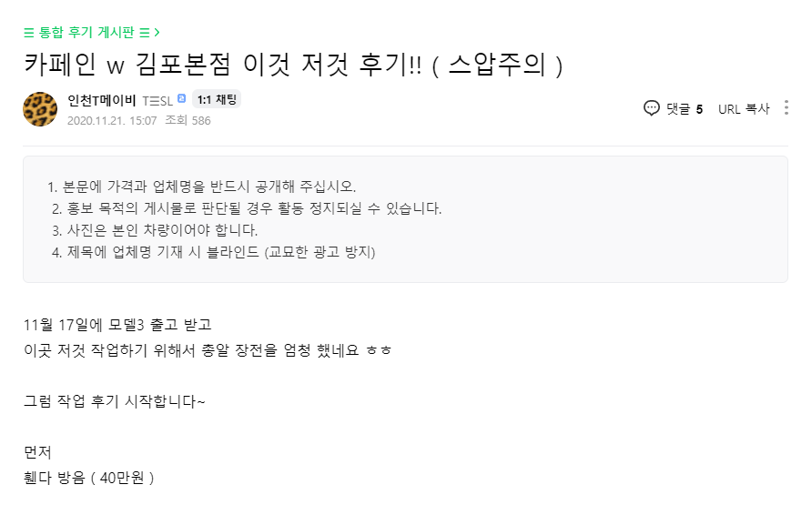The image size is (812, 515).
Task: Open the author nickname 인천T메이비 menu
Action: coord(101,100)
